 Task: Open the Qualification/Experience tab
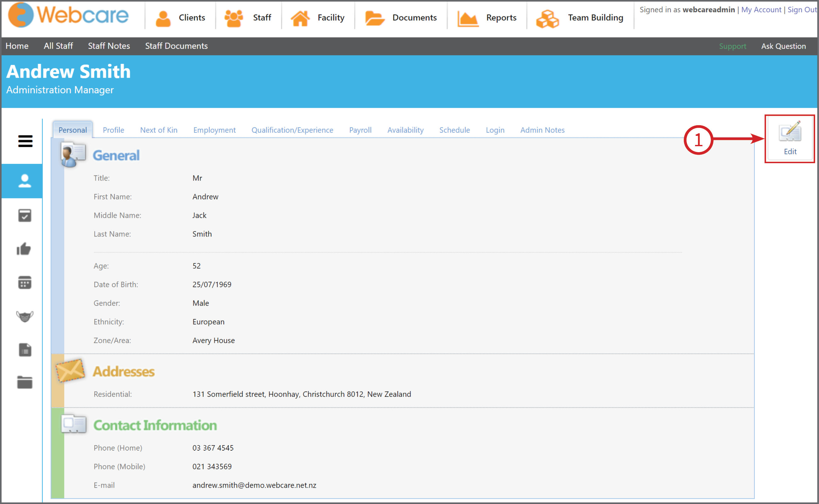click(292, 130)
